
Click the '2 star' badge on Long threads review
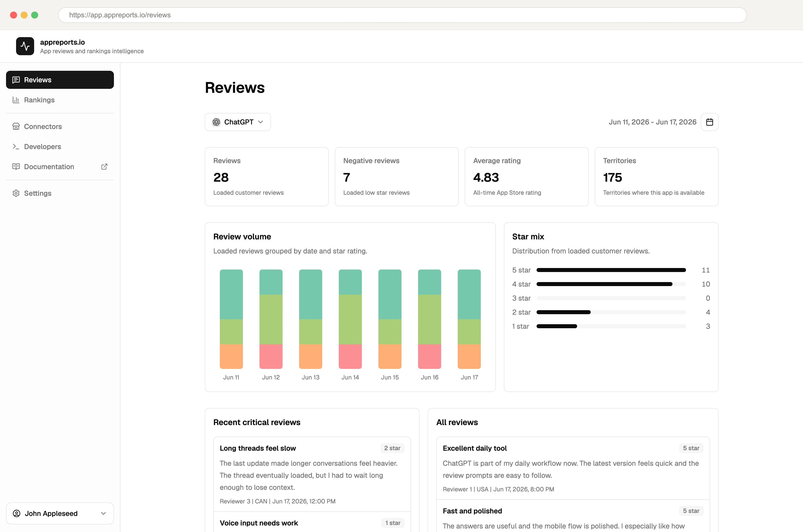point(392,448)
